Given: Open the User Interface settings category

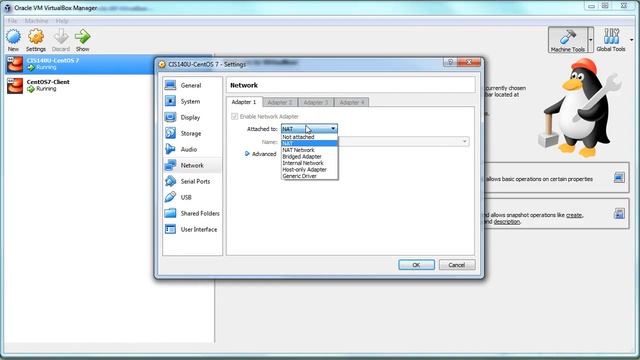Looking at the screenshot, I should [192, 229].
